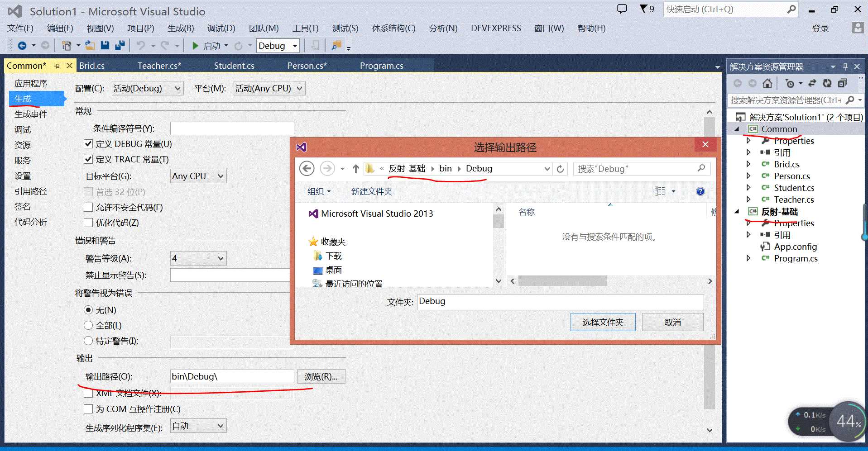The image size is (868, 451).
Task: Click the back arrow in output path dialog
Action: coord(307,169)
